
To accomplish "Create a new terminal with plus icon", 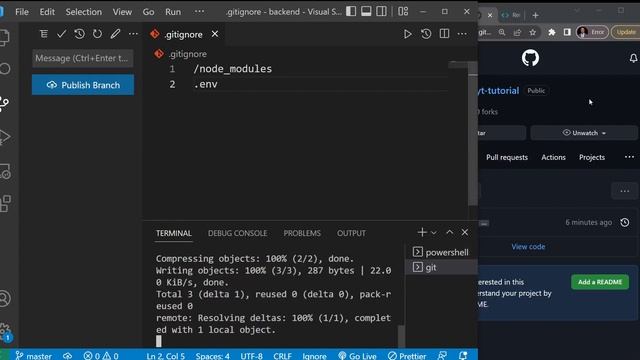I will click(422, 232).
